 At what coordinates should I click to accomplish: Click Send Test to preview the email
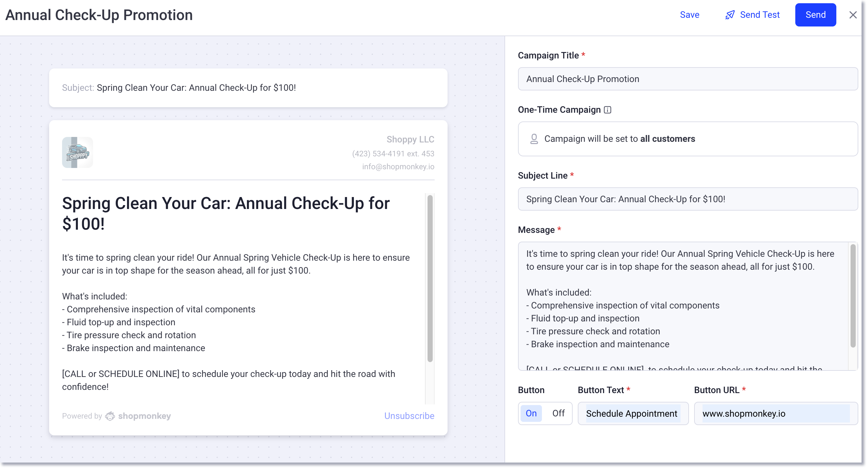pyautogui.click(x=760, y=15)
